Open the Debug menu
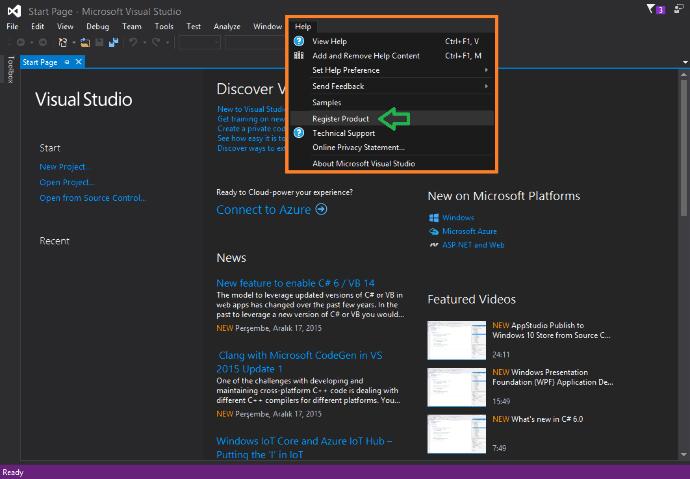 coord(97,26)
